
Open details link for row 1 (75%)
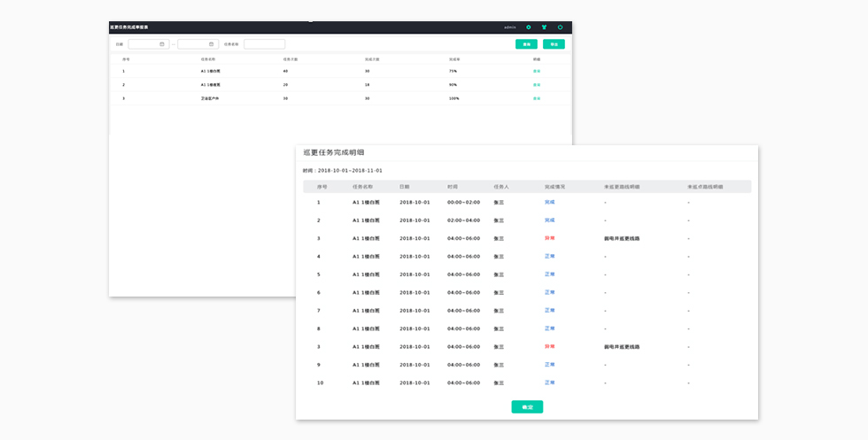pyautogui.click(x=537, y=71)
